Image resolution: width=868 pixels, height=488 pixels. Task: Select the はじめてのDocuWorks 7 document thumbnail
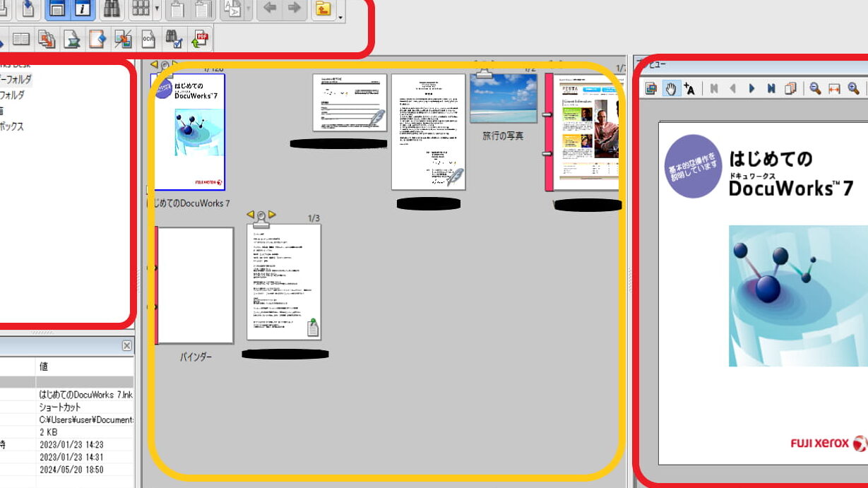click(189, 132)
